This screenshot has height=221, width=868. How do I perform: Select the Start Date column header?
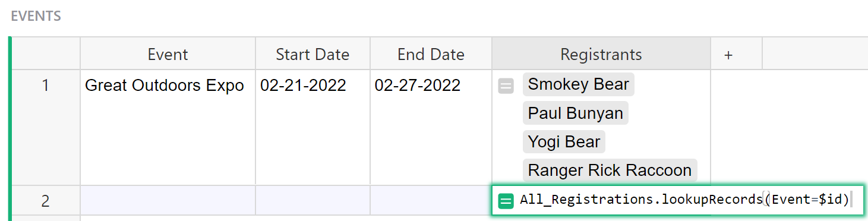coord(313,55)
